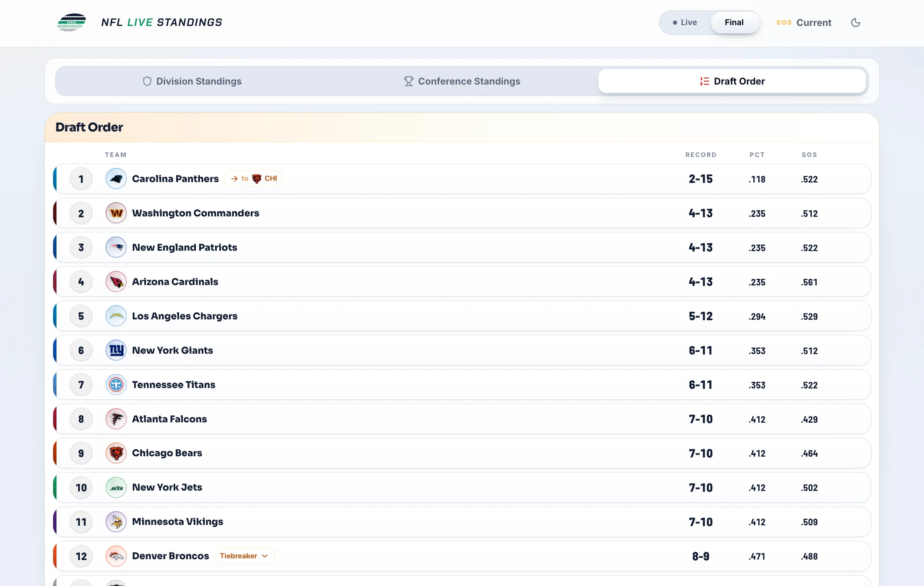Click the Washington Commanders team logo
Image resolution: width=924 pixels, height=586 pixels.
point(116,213)
